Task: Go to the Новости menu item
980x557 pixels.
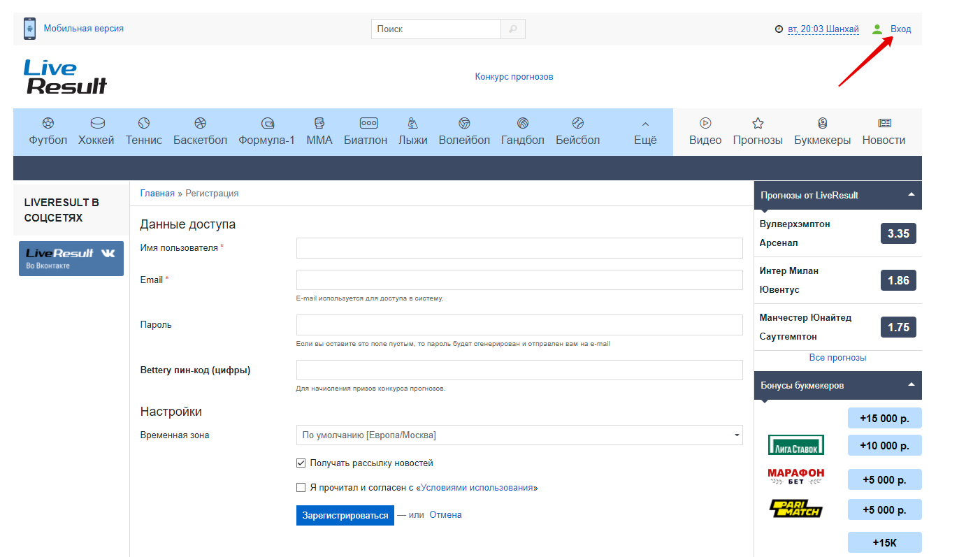Action: coord(884,131)
